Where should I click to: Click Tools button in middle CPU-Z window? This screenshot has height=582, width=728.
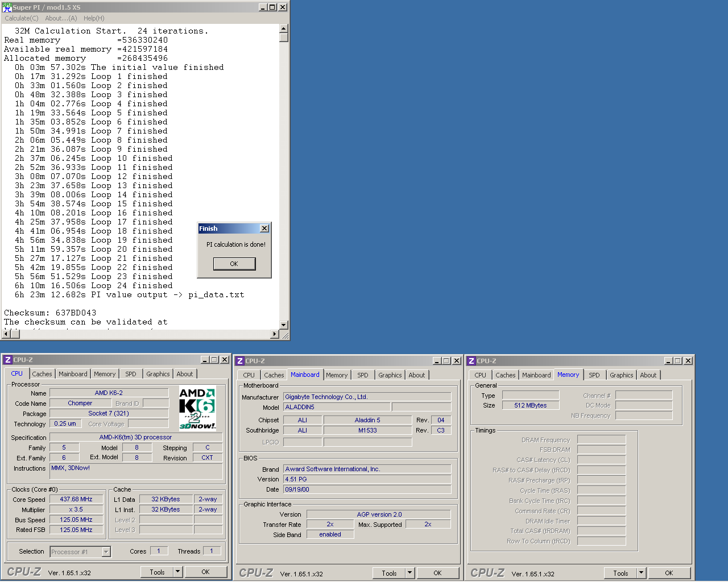(389, 573)
